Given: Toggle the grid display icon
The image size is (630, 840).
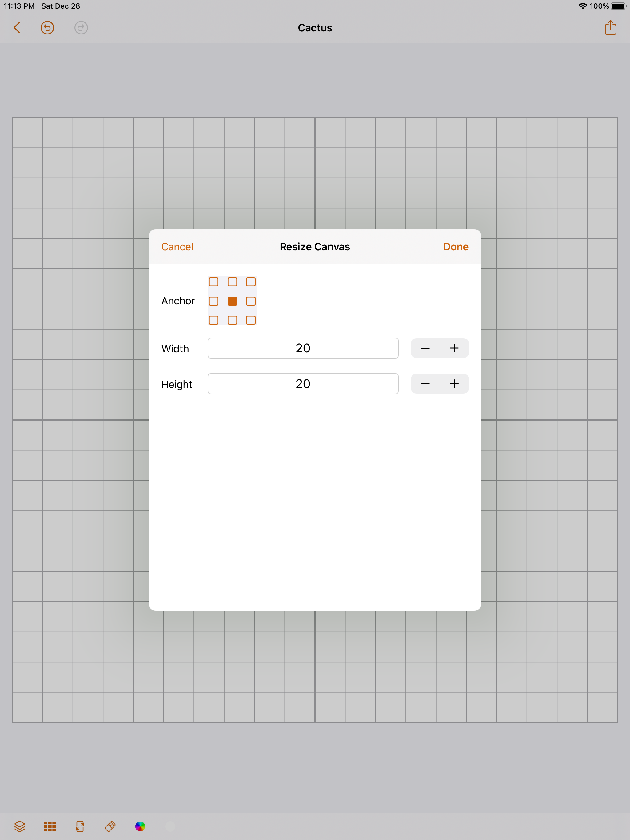Looking at the screenshot, I should pos(50,826).
